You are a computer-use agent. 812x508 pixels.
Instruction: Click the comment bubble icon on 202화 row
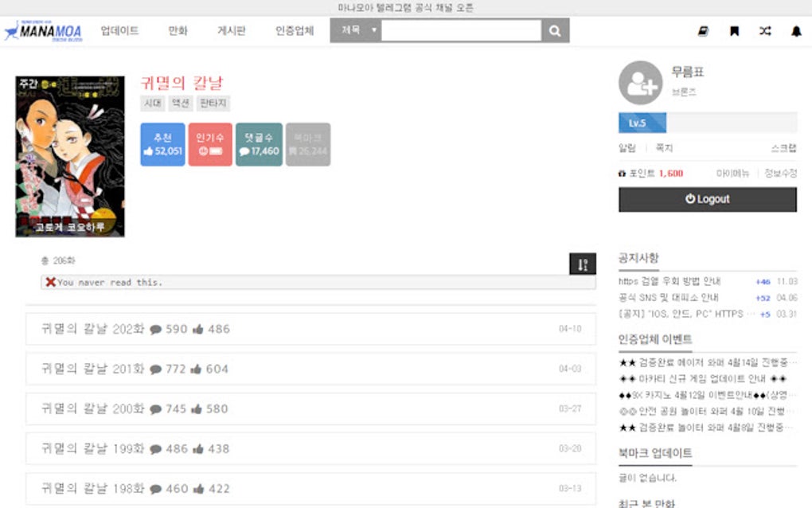click(155, 330)
